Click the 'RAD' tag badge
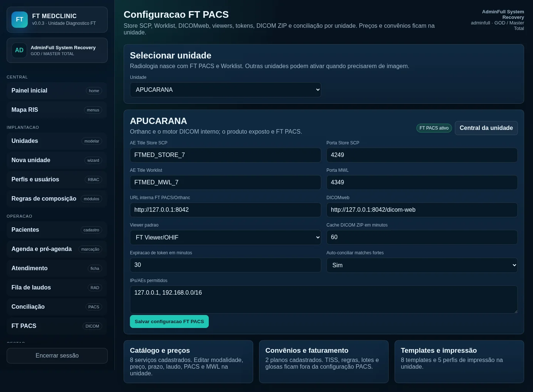This screenshot has height=392, width=533. click(x=95, y=288)
